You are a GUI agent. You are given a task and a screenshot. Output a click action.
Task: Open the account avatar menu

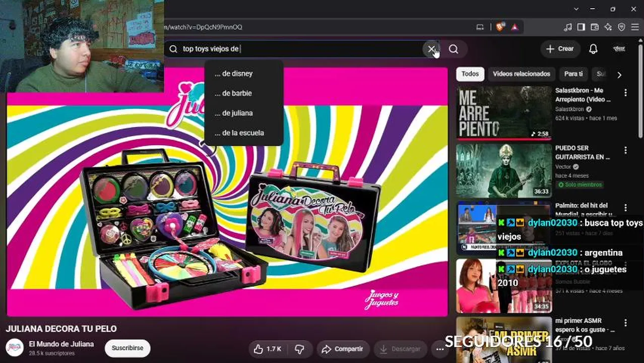tap(619, 49)
